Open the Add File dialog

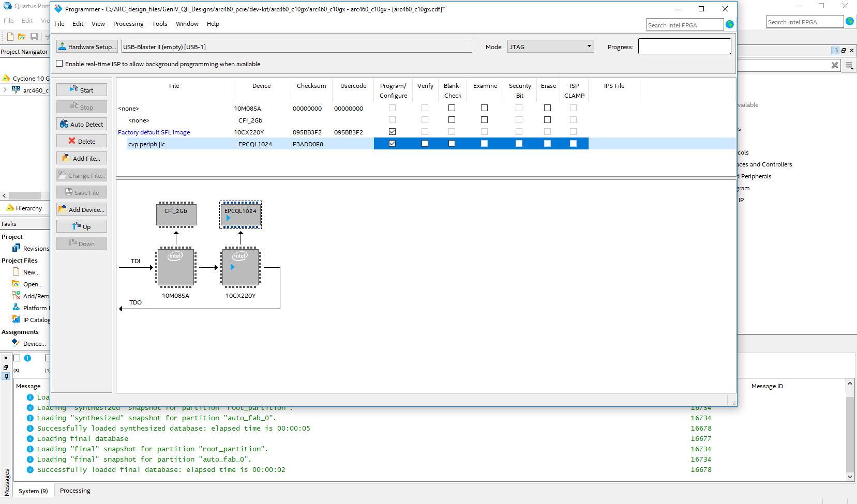tap(82, 158)
